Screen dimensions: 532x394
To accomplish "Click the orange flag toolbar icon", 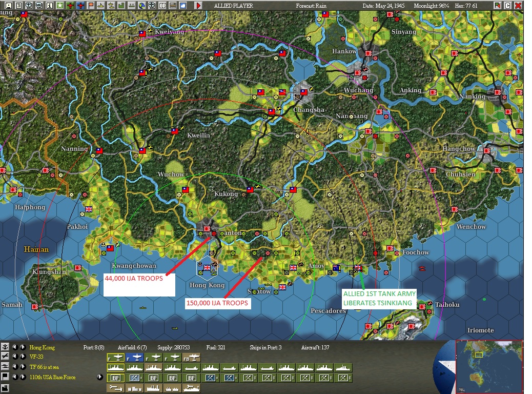I will point(91,6).
